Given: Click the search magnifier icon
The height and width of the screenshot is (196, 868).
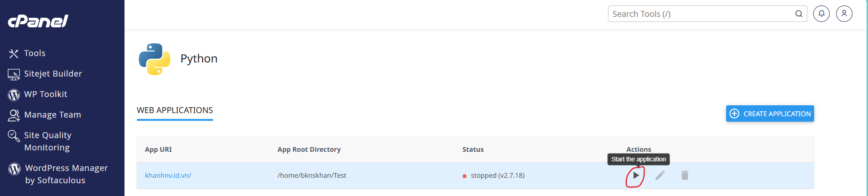Looking at the screenshot, I should click(799, 14).
